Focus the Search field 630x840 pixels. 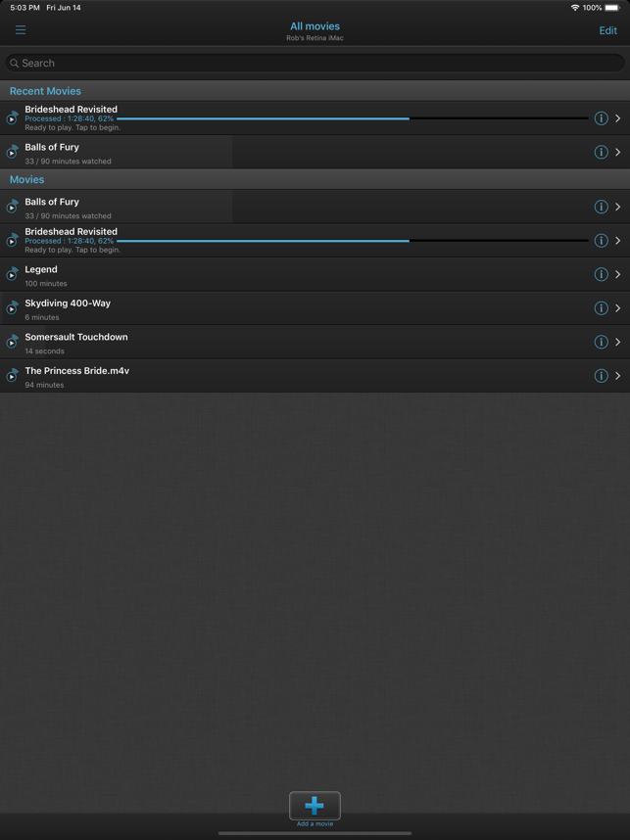coord(315,64)
